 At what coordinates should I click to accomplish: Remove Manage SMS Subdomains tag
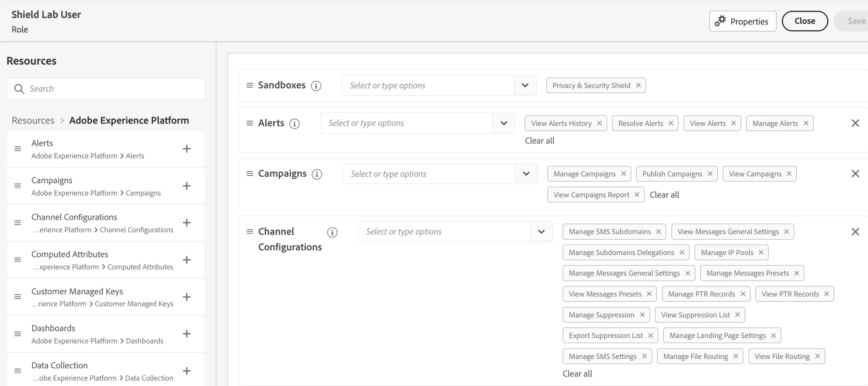coord(659,232)
